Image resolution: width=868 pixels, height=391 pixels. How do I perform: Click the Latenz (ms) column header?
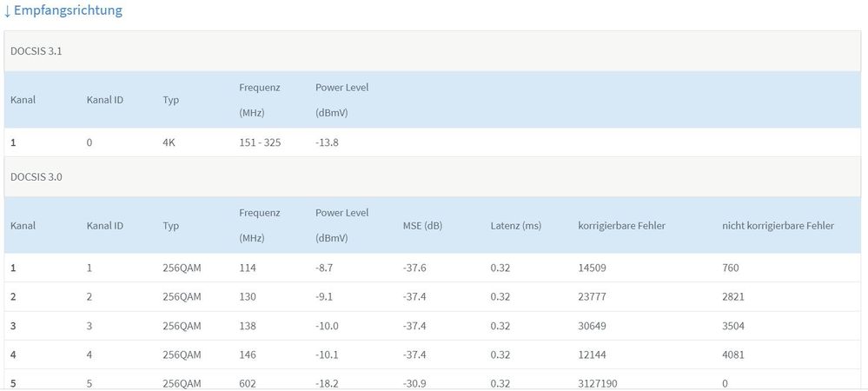[515, 226]
